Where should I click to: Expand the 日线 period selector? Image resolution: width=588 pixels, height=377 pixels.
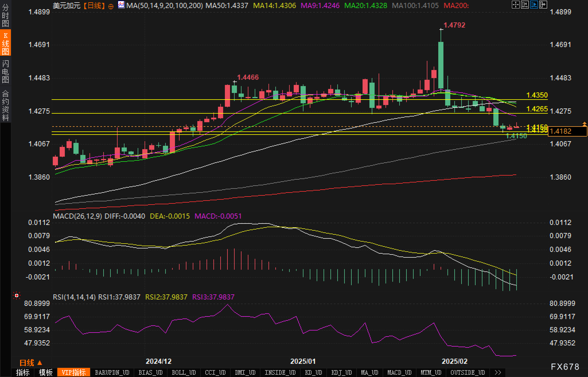pos(31,363)
